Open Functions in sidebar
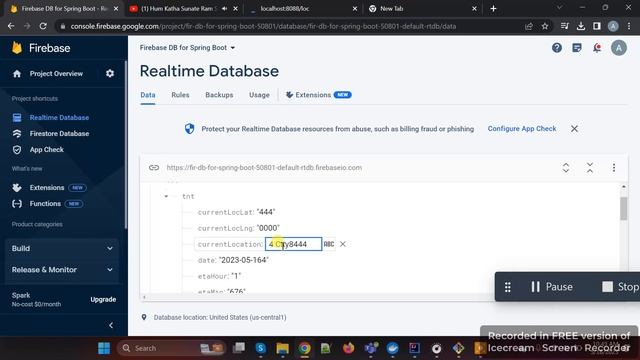640x360 pixels. (x=45, y=204)
